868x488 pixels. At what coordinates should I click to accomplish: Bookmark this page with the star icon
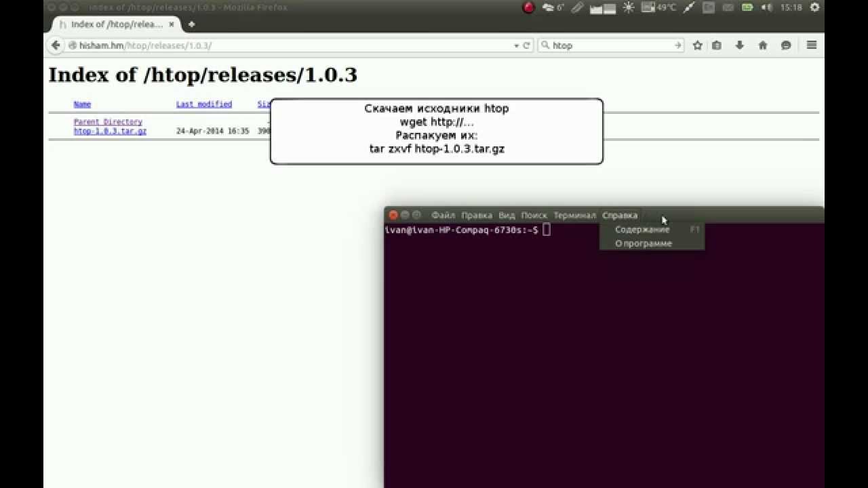[698, 45]
